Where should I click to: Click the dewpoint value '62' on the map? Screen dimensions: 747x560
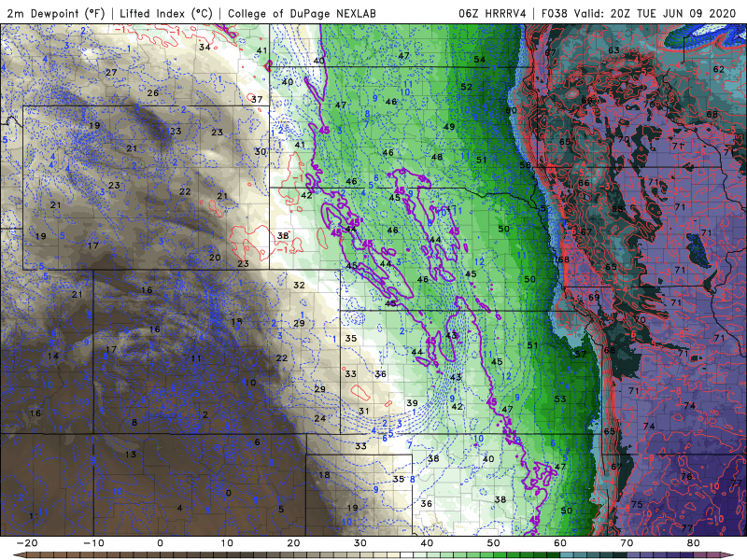(718, 69)
